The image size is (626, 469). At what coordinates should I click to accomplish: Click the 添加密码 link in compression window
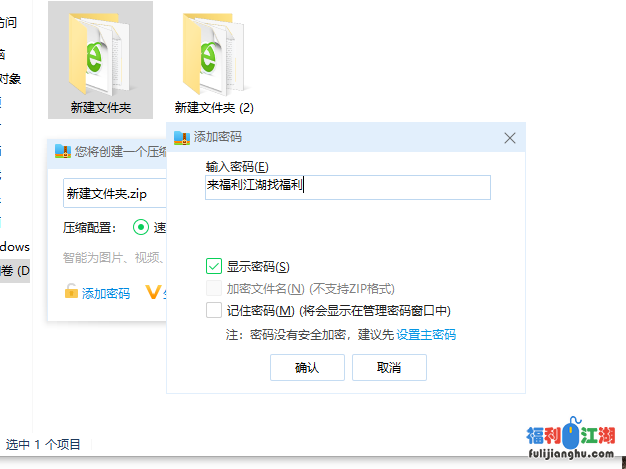(106, 293)
